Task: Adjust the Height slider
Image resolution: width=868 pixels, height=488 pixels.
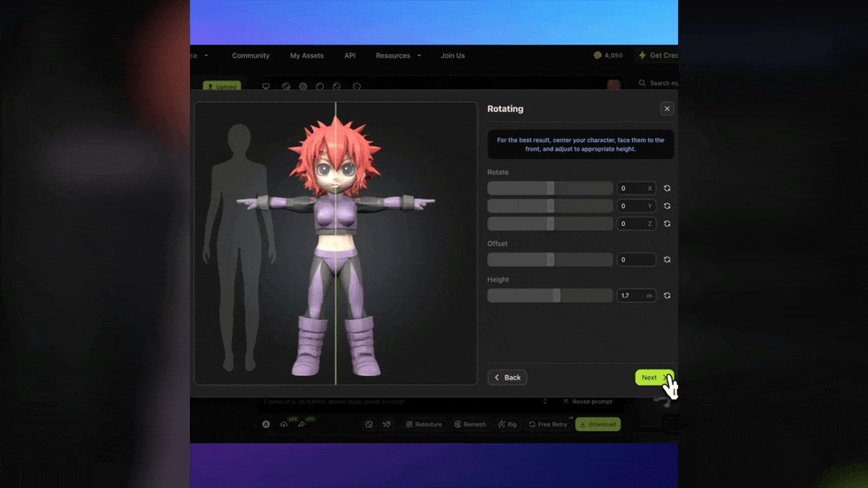Action: [550, 296]
